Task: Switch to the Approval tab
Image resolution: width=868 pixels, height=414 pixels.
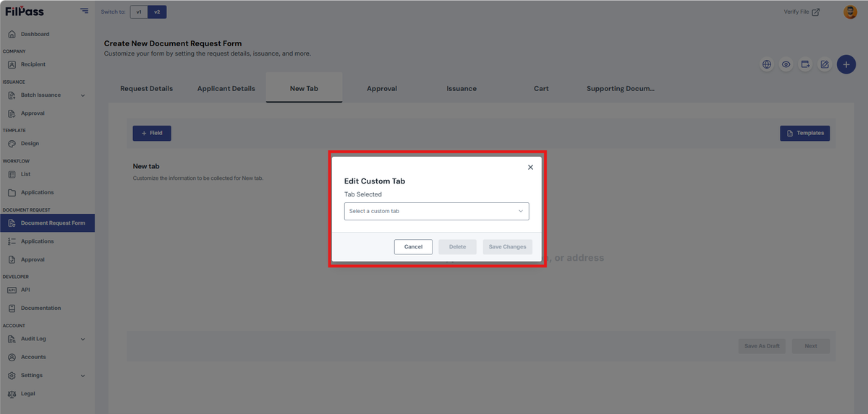Action: [382, 88]
